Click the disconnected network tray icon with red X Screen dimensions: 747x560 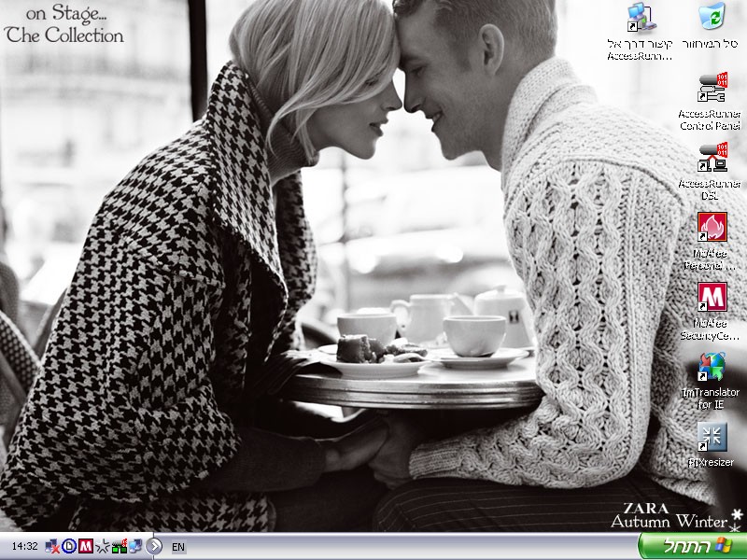54,546
